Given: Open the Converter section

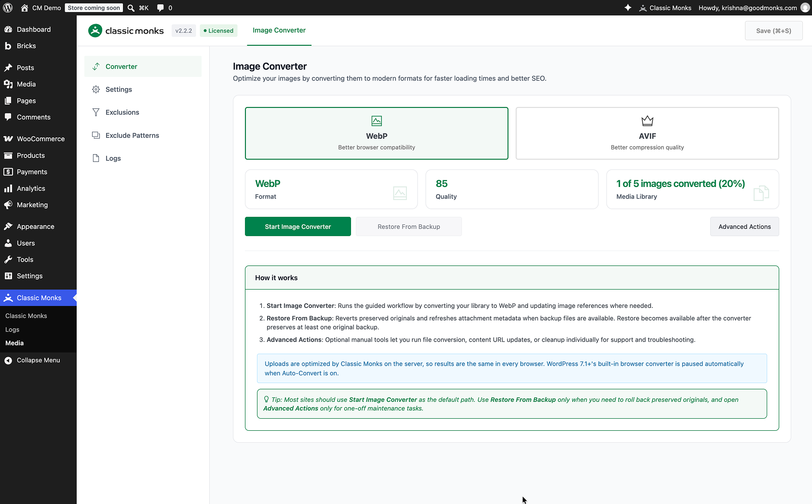Looking at the screenshot, I should click(143, 66).
